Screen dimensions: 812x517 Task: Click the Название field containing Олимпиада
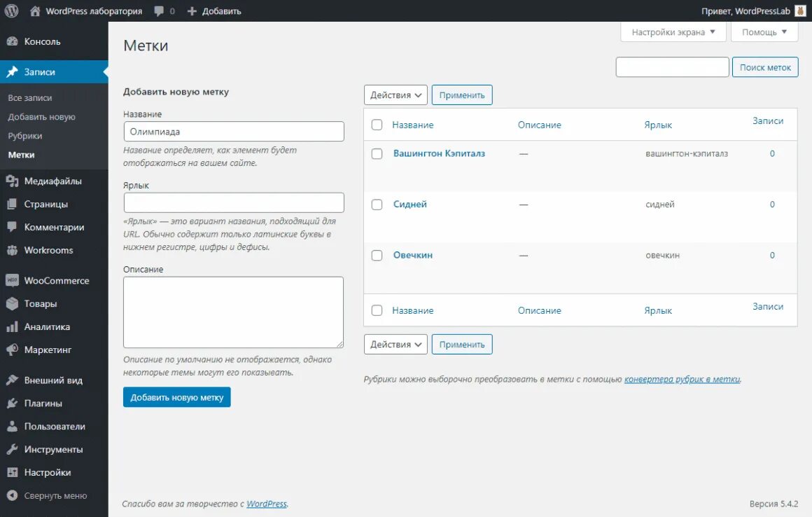pyautogui.click(x=234, y=132)
